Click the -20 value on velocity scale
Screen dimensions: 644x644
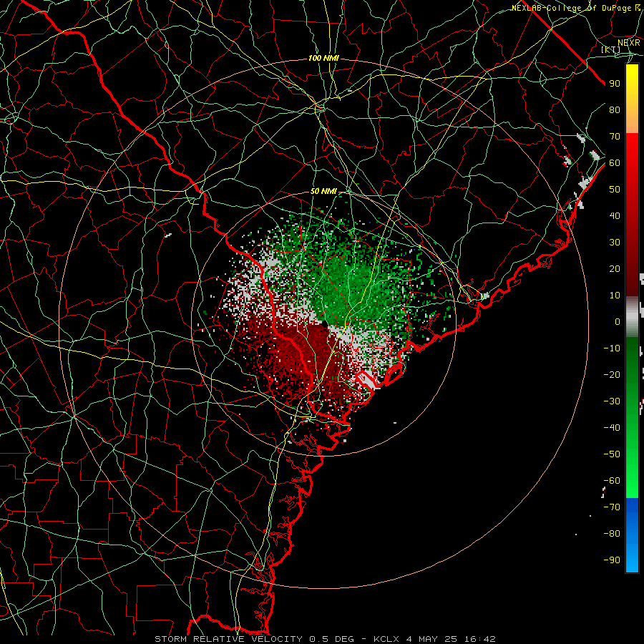pyautogui.click(x=612, y=374)
